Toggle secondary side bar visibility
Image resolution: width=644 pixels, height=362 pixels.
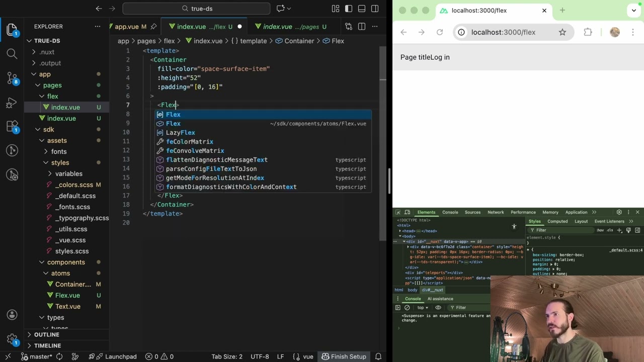coord(375,9)
